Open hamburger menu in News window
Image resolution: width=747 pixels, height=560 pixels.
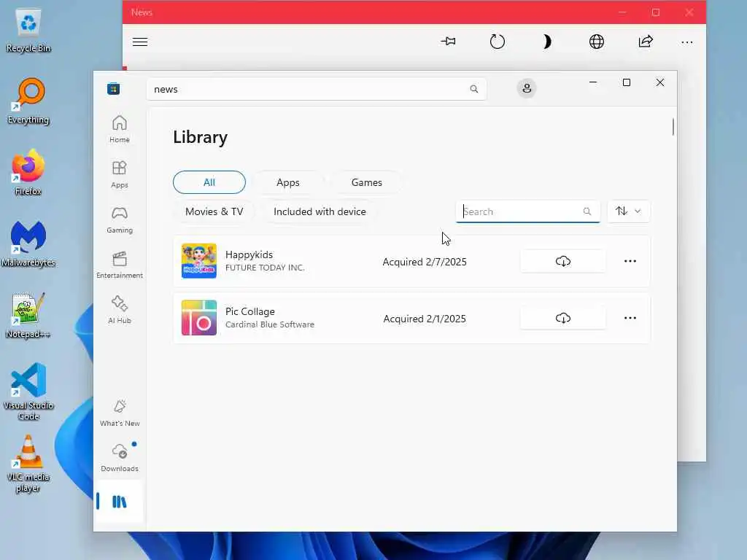[140, 42]
